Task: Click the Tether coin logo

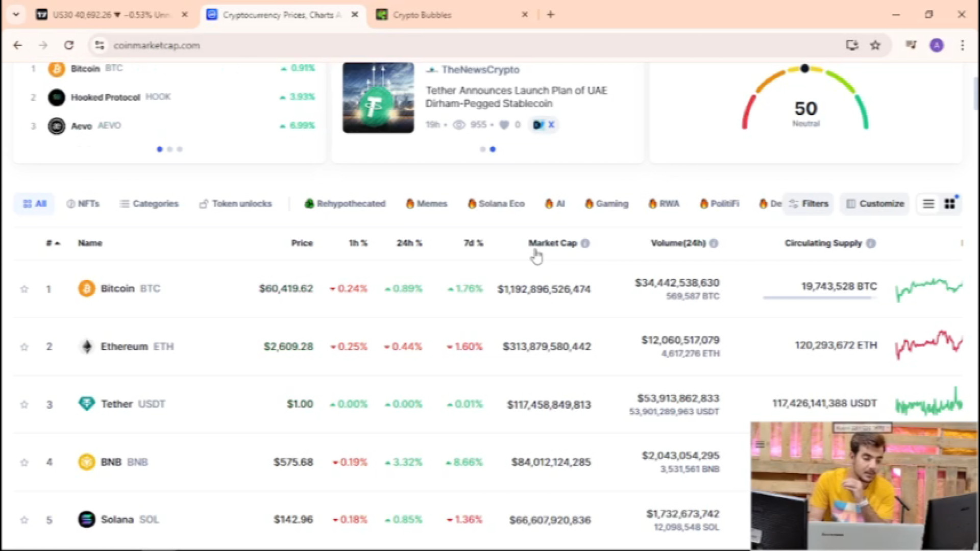Action: (x=86, y=404)
